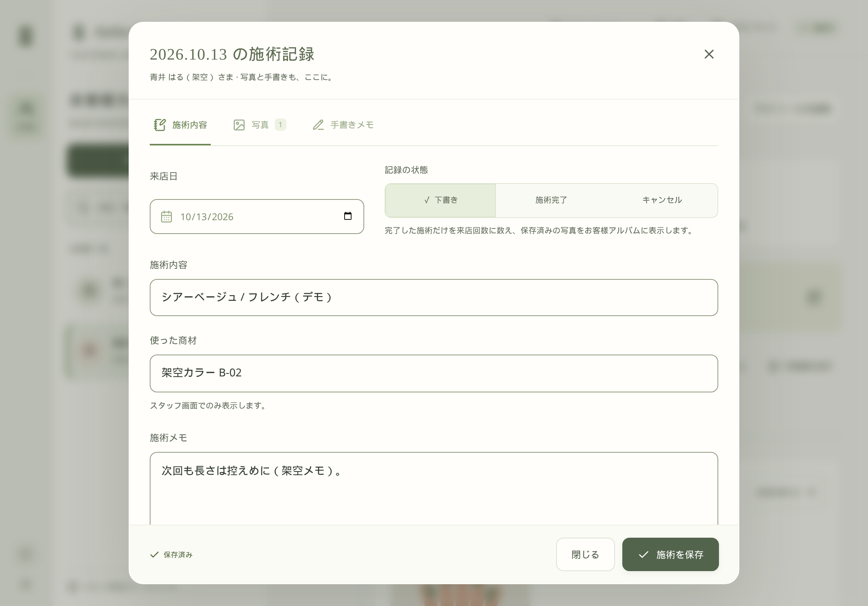Click the subtitle 青井 はる（架空）さま
The image size is (868, 606).
(192, 77)
